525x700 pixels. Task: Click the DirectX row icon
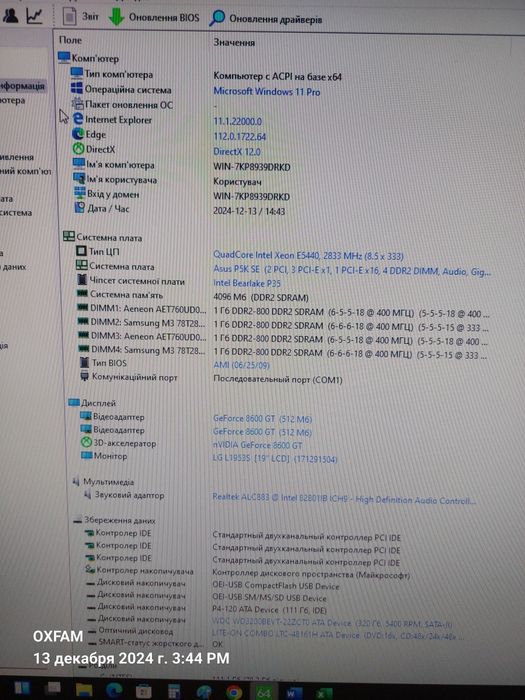coord(79,148)
